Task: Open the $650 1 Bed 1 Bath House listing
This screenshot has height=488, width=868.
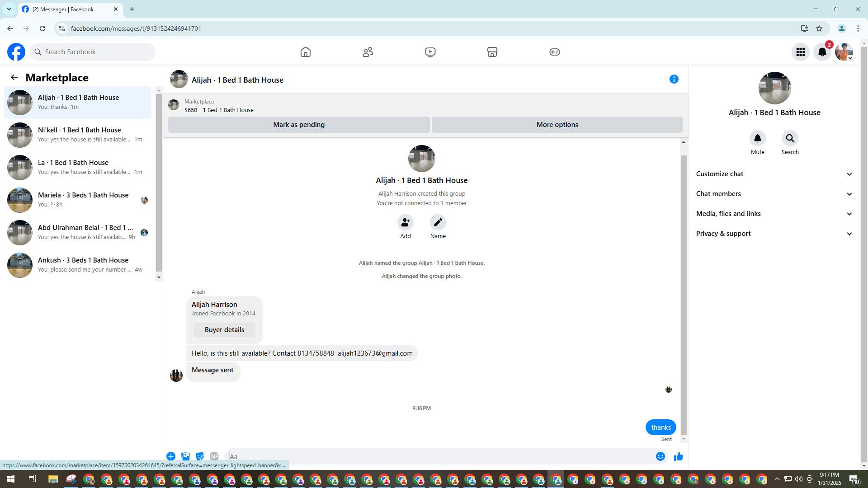Action: (x=219, y=110)
